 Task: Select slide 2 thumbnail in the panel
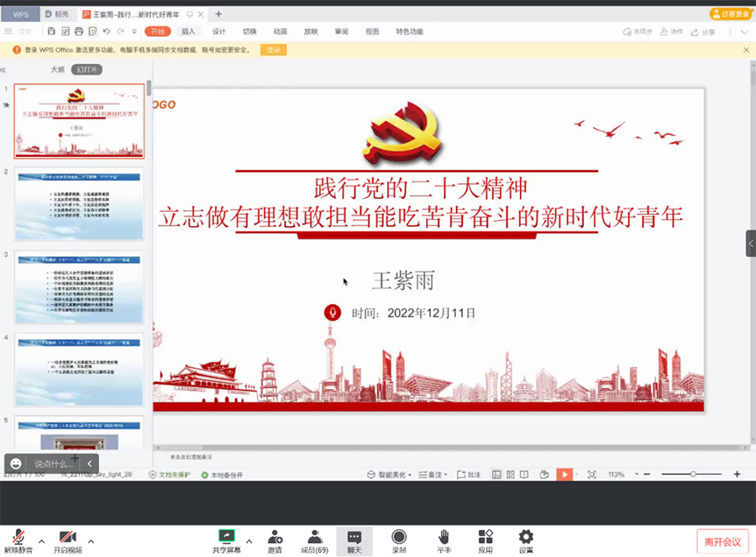tap(79, 204)
